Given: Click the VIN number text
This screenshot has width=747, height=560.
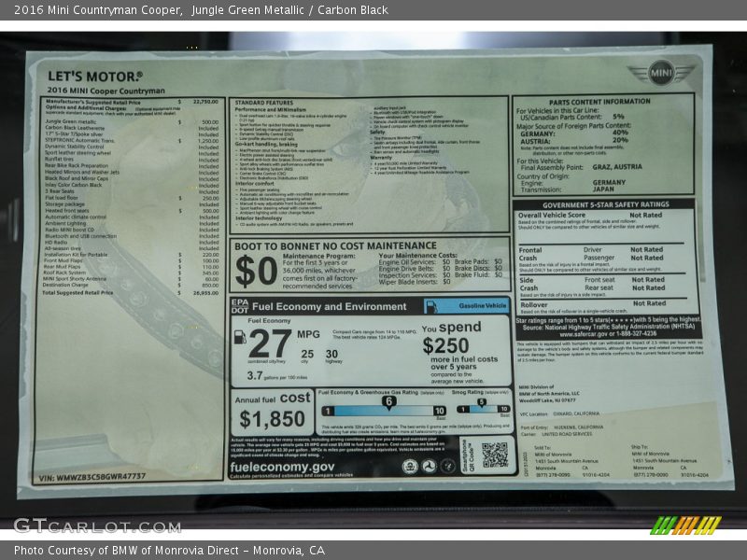Looking at the screenshot, I should point(92,476).
